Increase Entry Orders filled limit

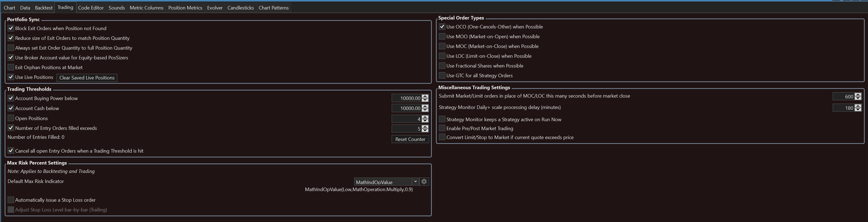[x=425, y=127]
